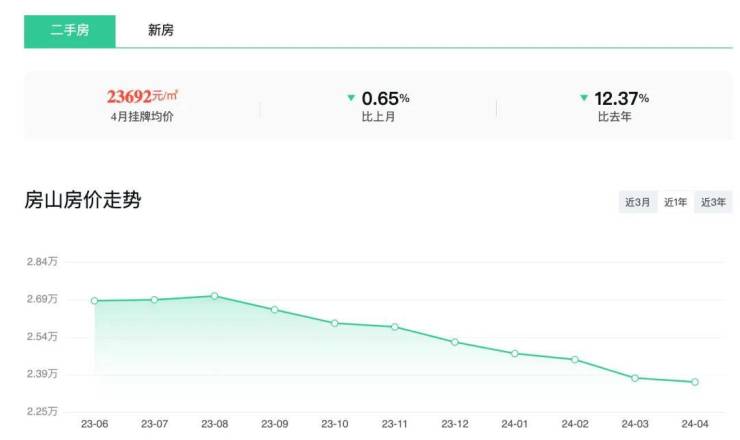Switch to the 二手房 tab

(70, 30)
